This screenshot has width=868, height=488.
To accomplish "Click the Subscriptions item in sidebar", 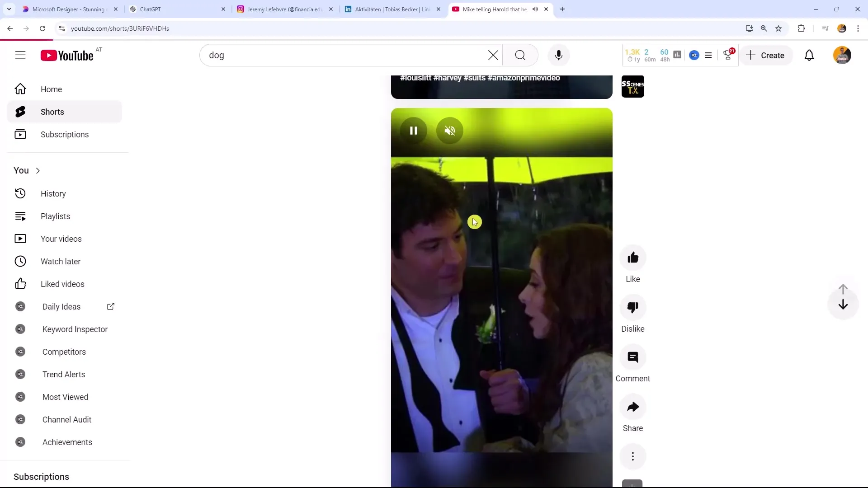I will (64, 134).
